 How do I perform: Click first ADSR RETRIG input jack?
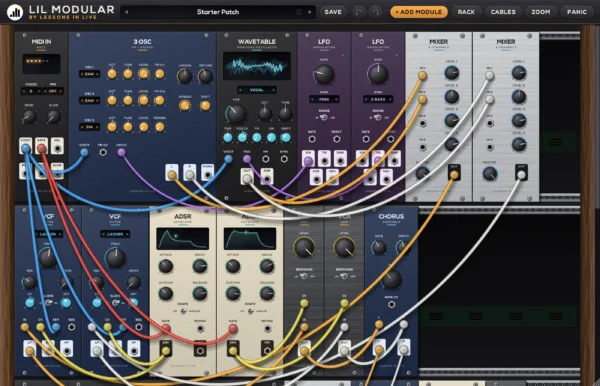tap(200, 329)
